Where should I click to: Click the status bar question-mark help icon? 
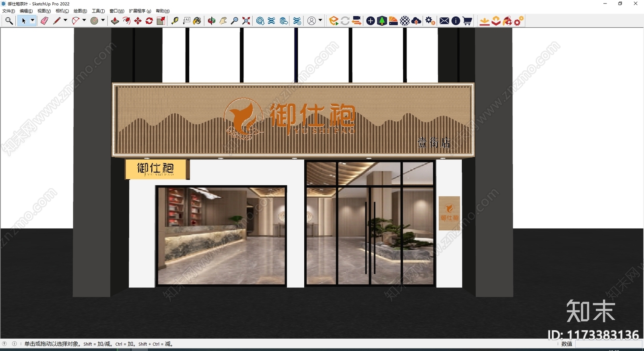tap(4, 344)
